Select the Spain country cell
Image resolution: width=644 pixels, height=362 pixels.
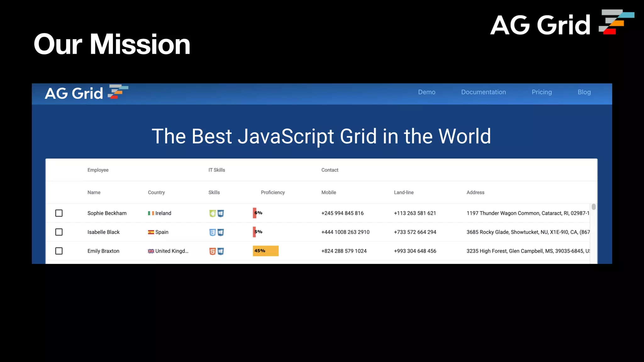click(x=158, y=232)
